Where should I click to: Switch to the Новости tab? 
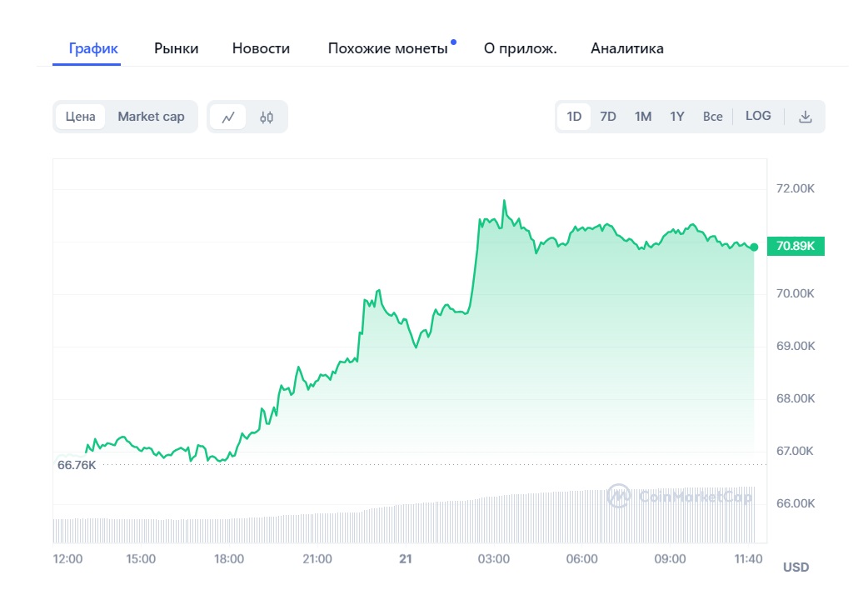261,48
